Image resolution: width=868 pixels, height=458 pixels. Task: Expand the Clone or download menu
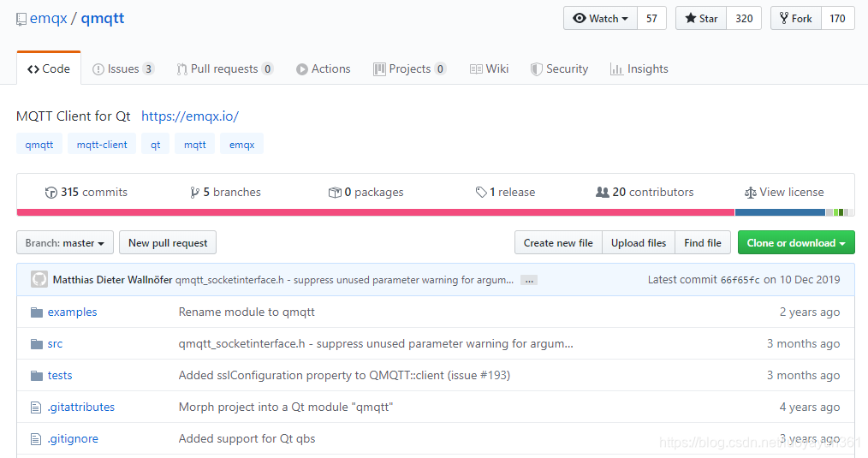point(796,242)
